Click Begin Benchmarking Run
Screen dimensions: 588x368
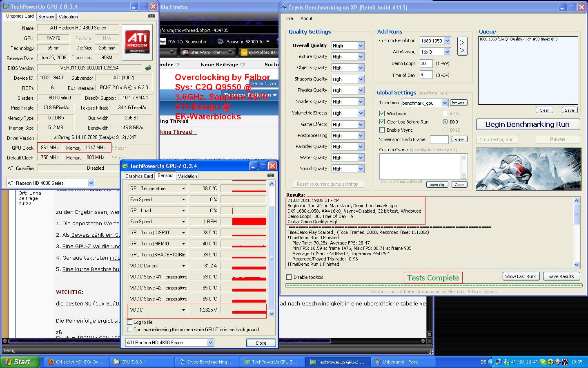point(528,124)
